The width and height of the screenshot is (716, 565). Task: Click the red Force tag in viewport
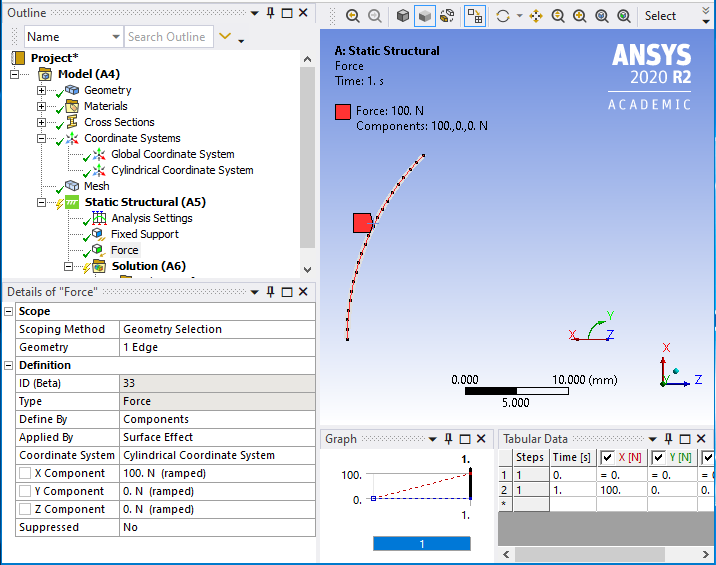point(363,223)
